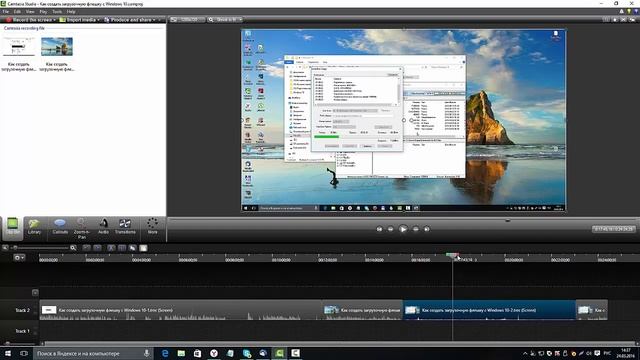Open the Play menu
The width and height of the screenshot is (640, 360).
[43, 11]
